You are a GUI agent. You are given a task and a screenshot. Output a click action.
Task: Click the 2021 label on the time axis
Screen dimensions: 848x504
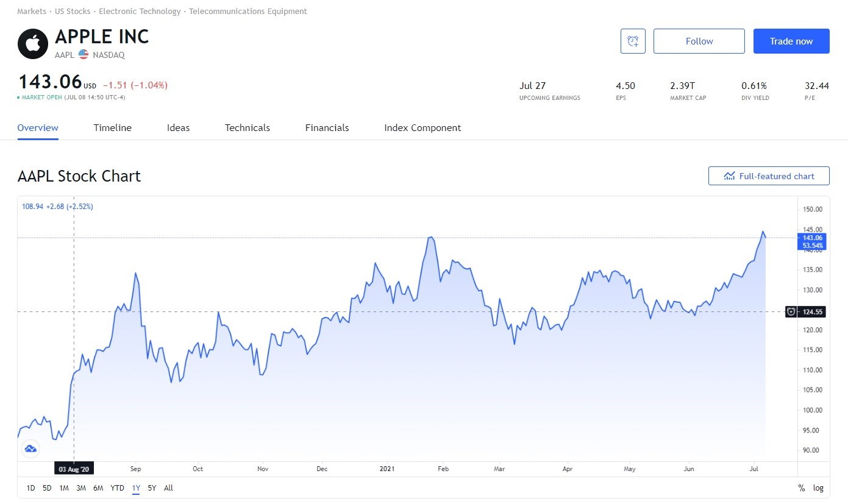pyautogui.click(x=387, y=469)
